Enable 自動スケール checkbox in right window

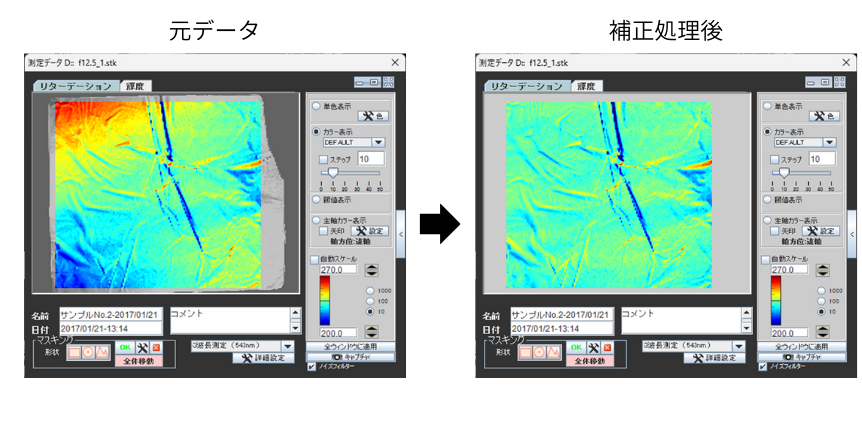[766, 260]
